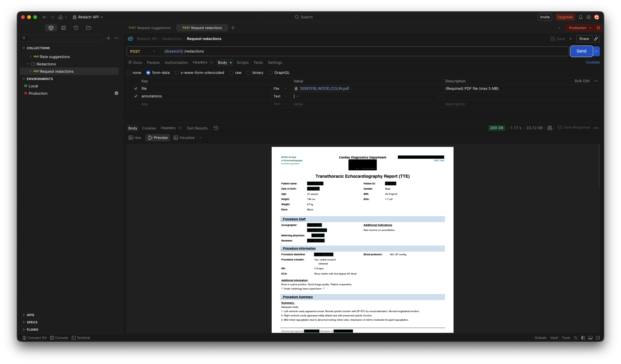Open environment quick look icon
The width and height of the screenshot is (621, 364).
point(598,28)
